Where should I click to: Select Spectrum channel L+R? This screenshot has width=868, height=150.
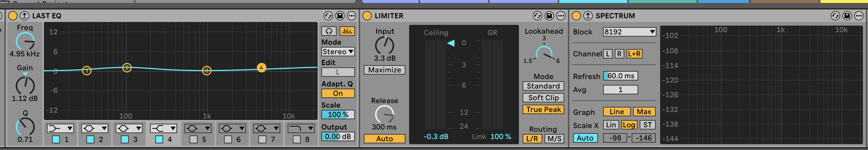point(634,54)
